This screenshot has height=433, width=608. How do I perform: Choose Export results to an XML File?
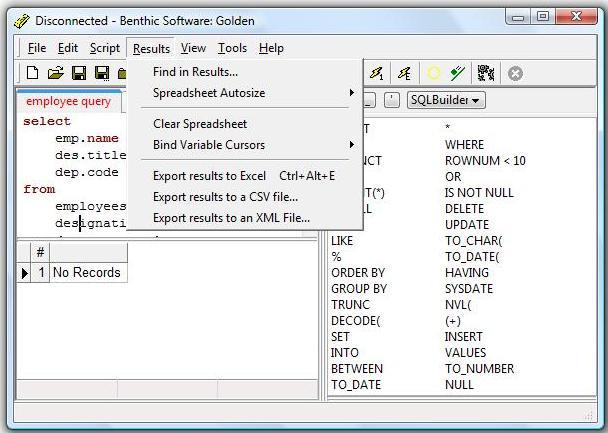pos(231,217)
